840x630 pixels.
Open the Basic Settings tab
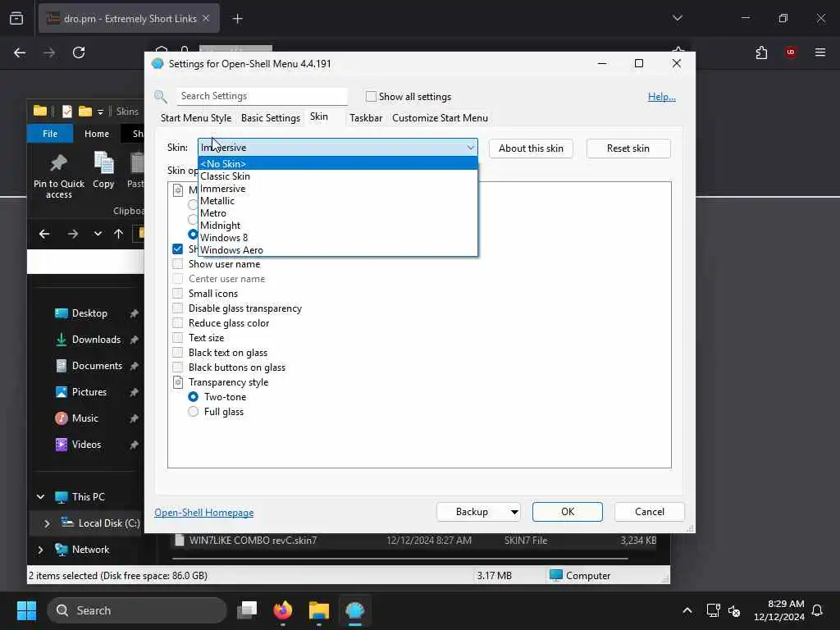click(271, 118)
